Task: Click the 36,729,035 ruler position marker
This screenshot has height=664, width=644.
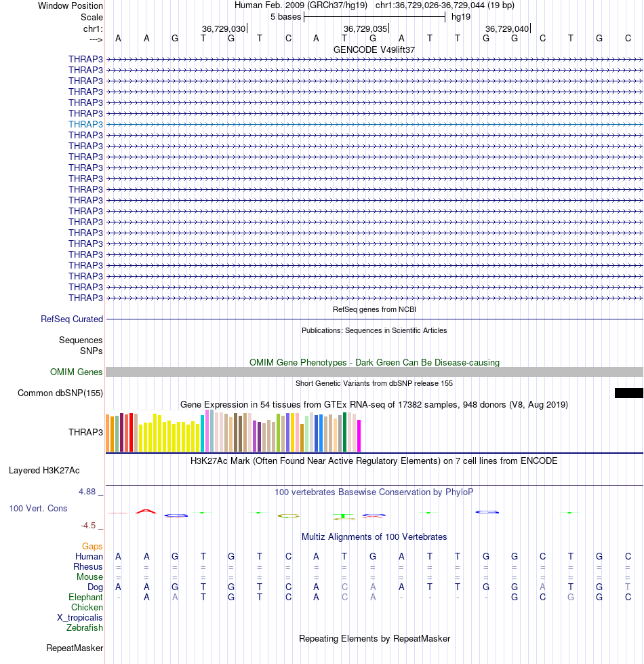Action: point(366,28)
